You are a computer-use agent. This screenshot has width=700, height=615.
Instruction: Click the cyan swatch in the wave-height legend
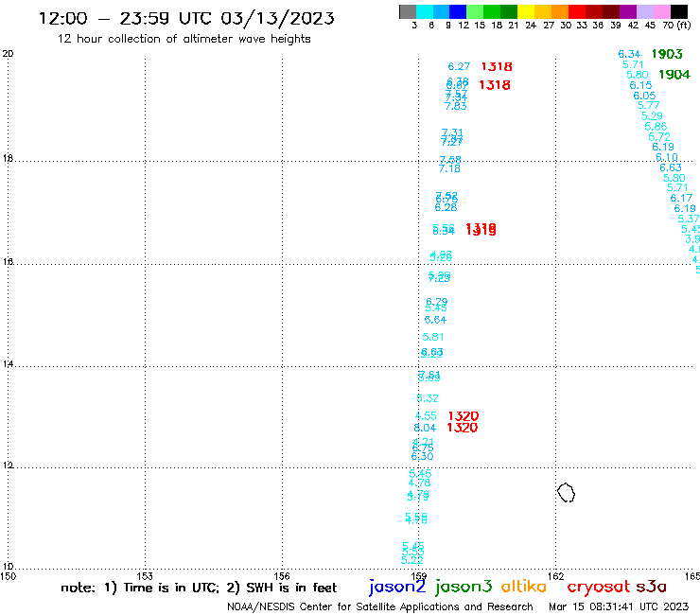(x=425, y=11)
